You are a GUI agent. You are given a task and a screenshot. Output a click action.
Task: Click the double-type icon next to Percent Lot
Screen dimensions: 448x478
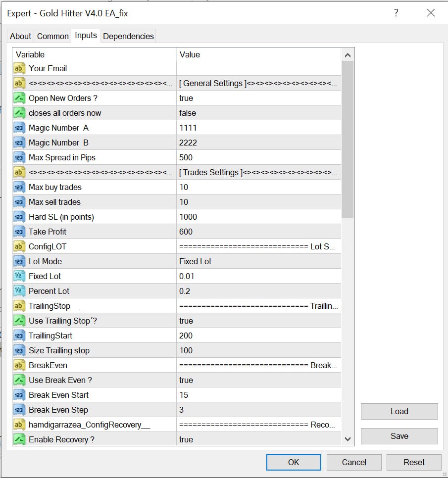(x=19, y=291)
